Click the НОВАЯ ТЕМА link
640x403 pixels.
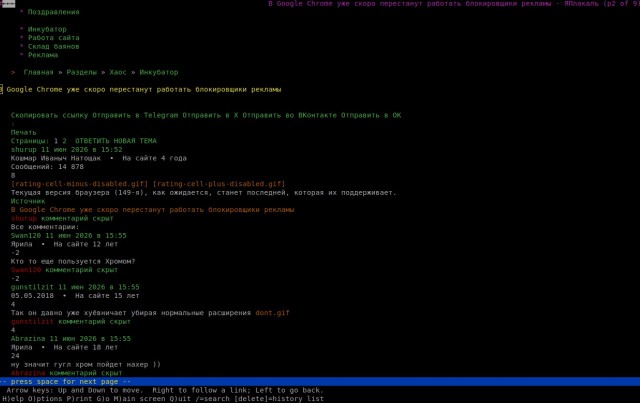(135, 141)
